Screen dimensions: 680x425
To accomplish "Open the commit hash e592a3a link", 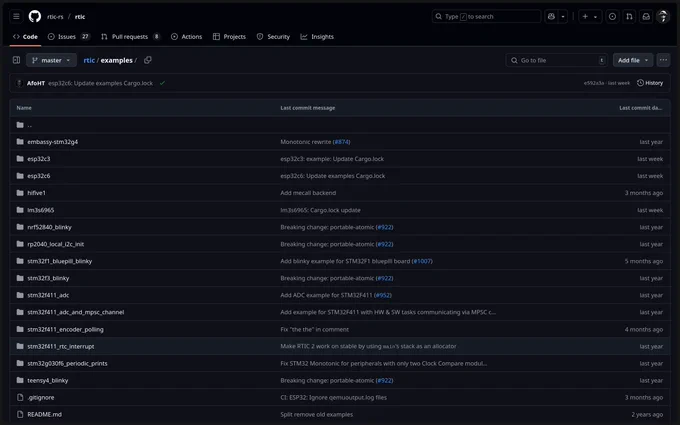I will 594,83.
